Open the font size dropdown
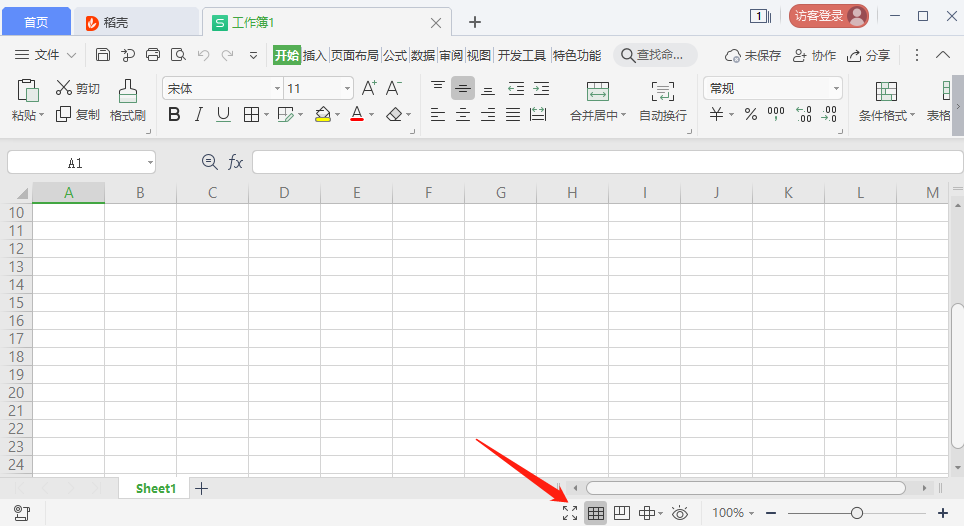Image resolution: width=964 pixels, height=526 pixels. [x=347, y=89]
